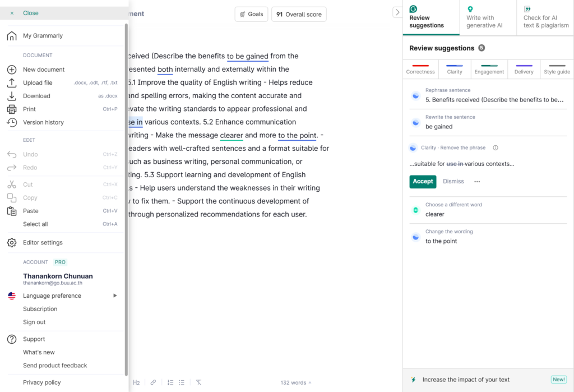This screenshot has width=574, height=392.
Task: Collapse the right suggestions side panel
Action: [397, 12]
